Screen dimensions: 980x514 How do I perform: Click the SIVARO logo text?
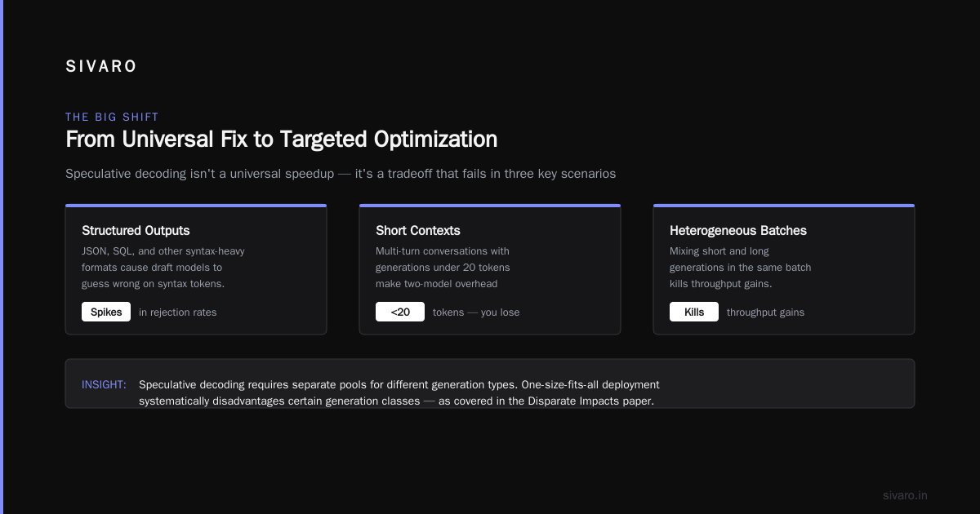pos(101,67)
